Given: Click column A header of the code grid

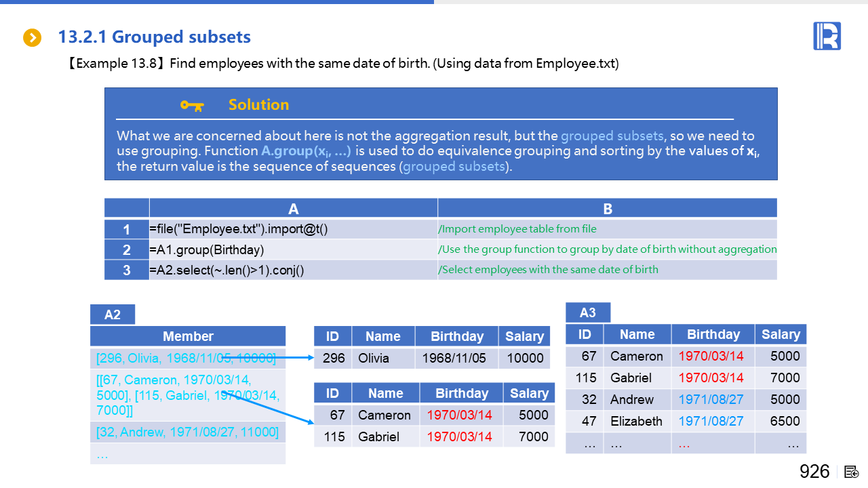Looking at the screenshot, I should point(293,209).
